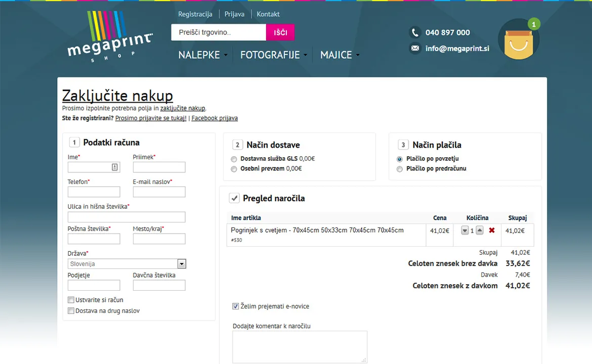Screen dimensions: 592x364
Task: Check the Dostava na drug naslov box
Action: coord(71,311)
